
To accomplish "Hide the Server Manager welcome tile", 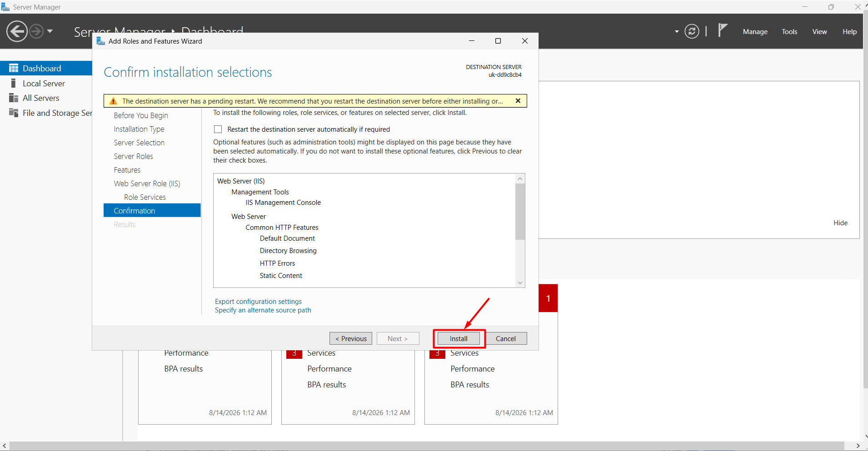I will (840, 223).
